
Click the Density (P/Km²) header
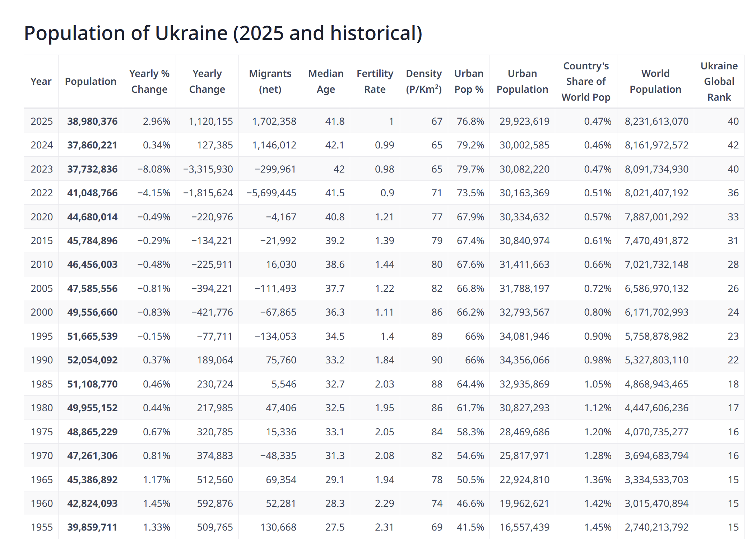point(424,82)
